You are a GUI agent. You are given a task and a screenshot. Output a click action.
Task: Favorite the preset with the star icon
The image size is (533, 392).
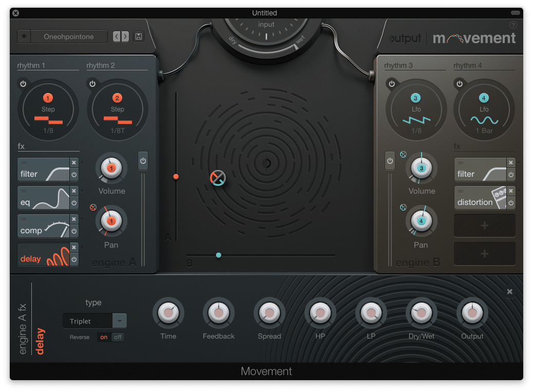24,36
